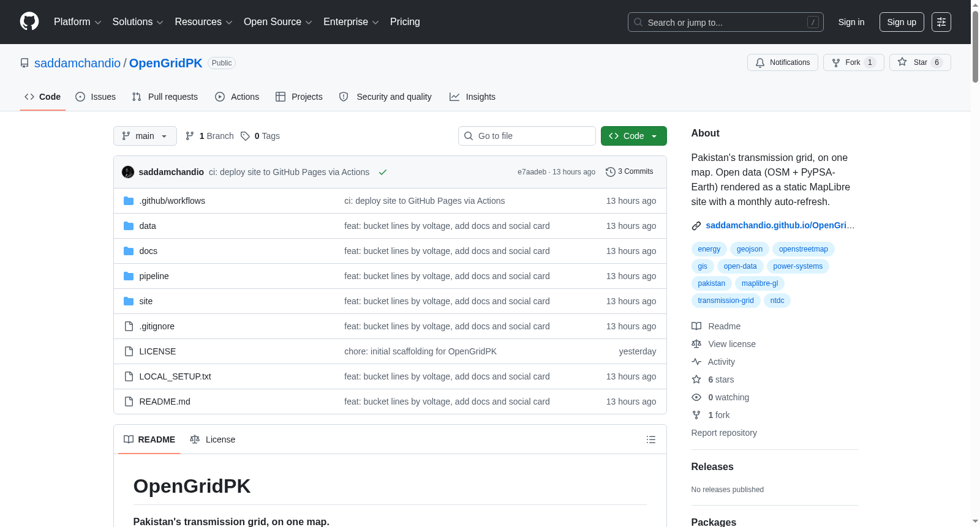Click the book icon next to Readme
The height and width of the screenshot is (527, 980).
(696, 326)
